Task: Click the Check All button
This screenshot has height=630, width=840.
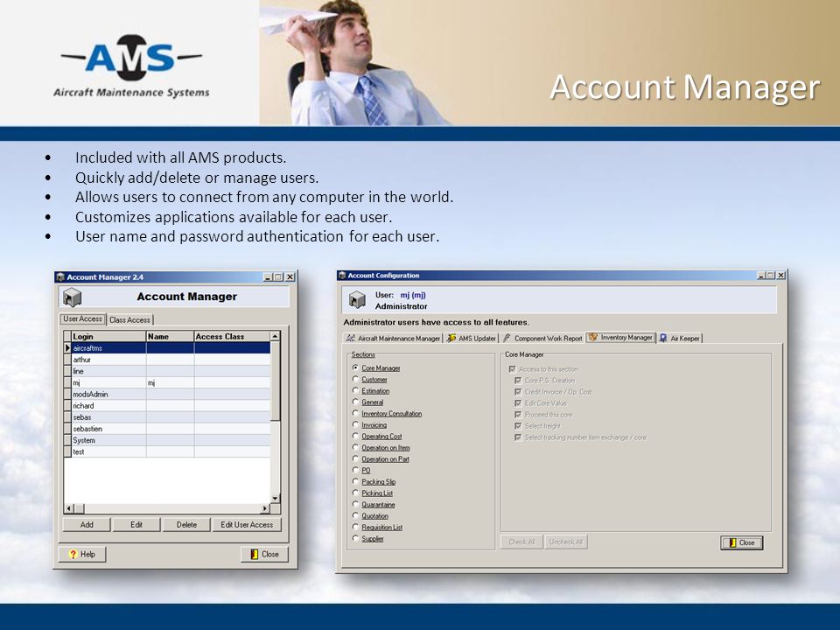Action: [521, 542]
